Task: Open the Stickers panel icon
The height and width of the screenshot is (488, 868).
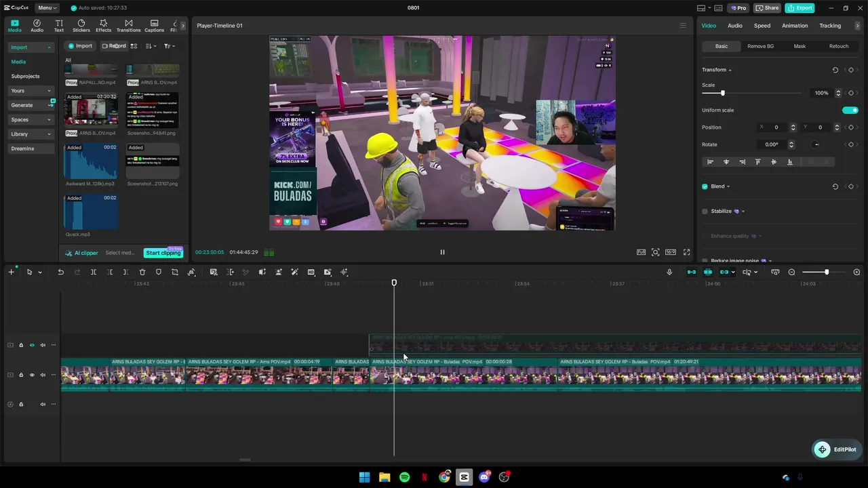Action: [x=81, y=26]
